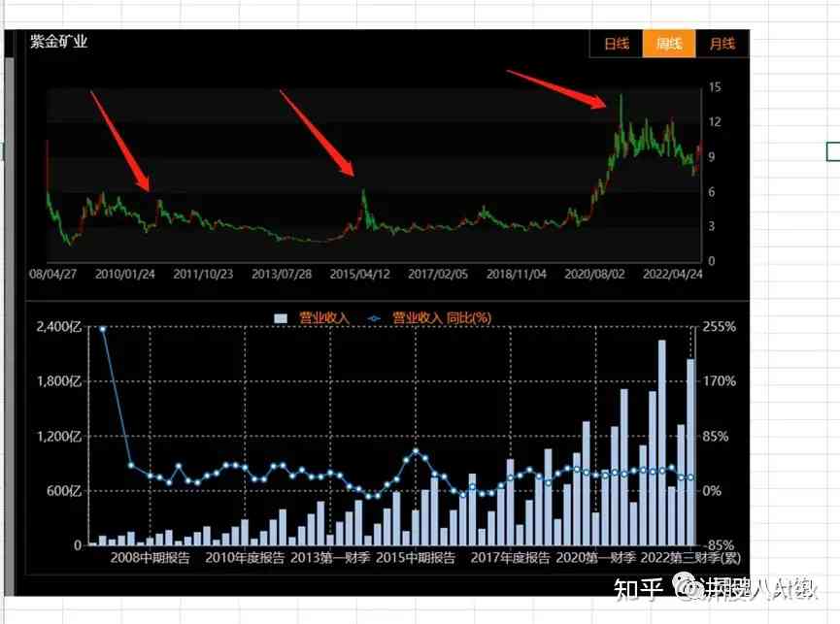Switch to the 月线 monthly chart tab

722,44
